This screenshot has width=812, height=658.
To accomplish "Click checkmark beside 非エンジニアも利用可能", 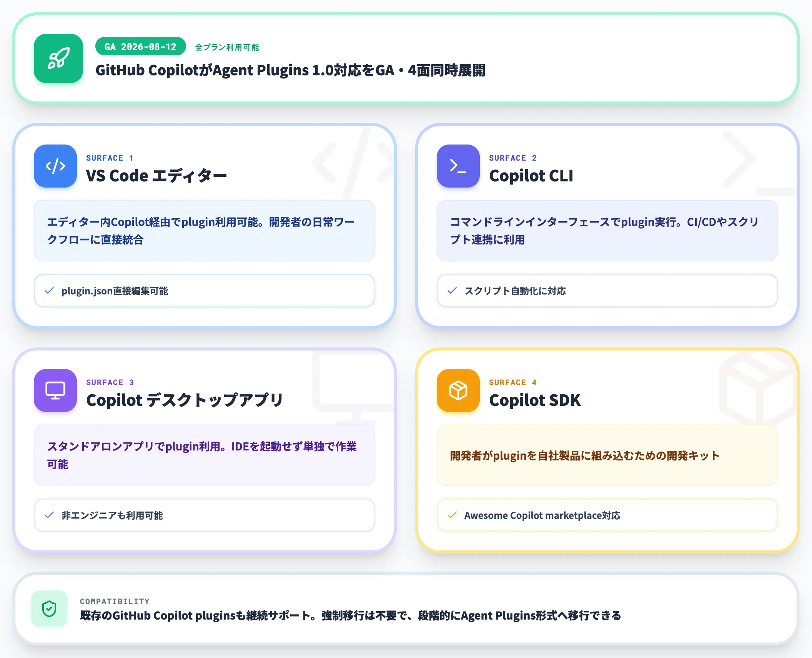I will click(49, 515).
